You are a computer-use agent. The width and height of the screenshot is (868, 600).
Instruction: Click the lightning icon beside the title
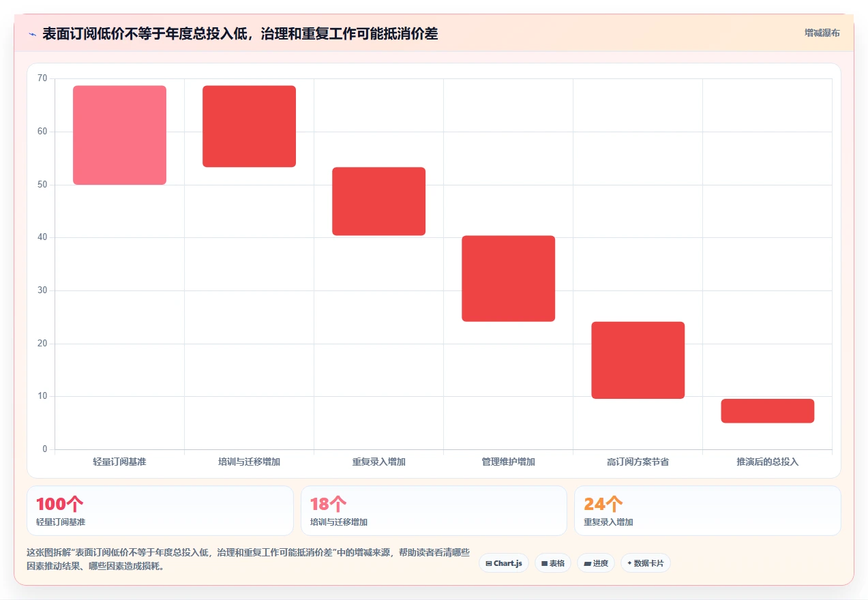point(32,34)
